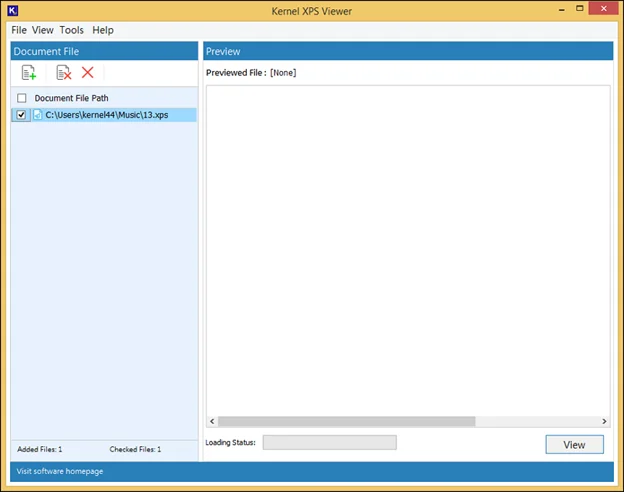
Task: Toggle the Document File Path header checkbox
Action: tap(22, 98)
